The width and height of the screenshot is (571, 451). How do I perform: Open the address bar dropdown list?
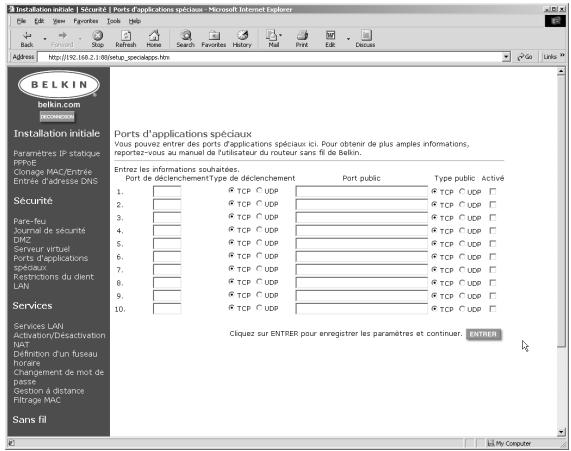click(506, 57)
